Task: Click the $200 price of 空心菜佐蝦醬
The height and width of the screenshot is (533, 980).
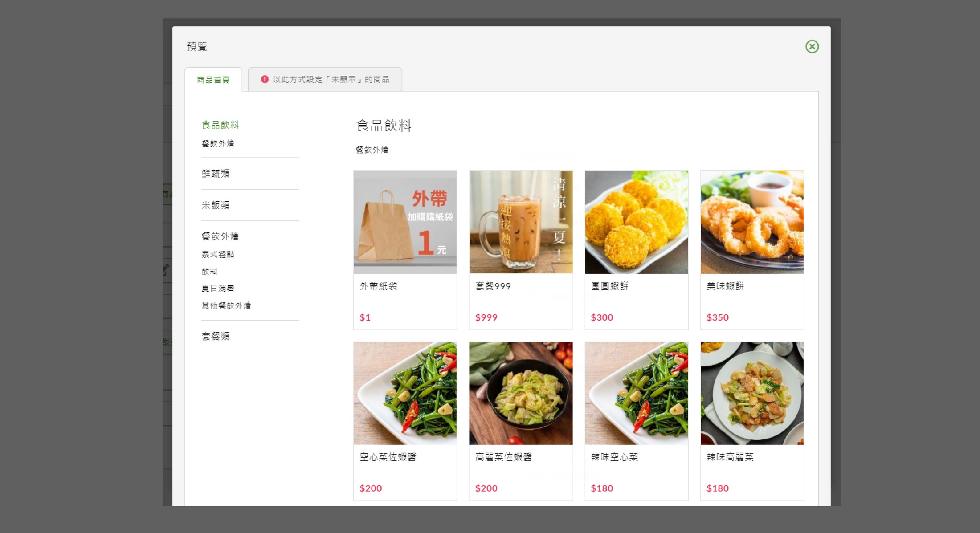Action: pyautogui.click(x=371, y=488)
